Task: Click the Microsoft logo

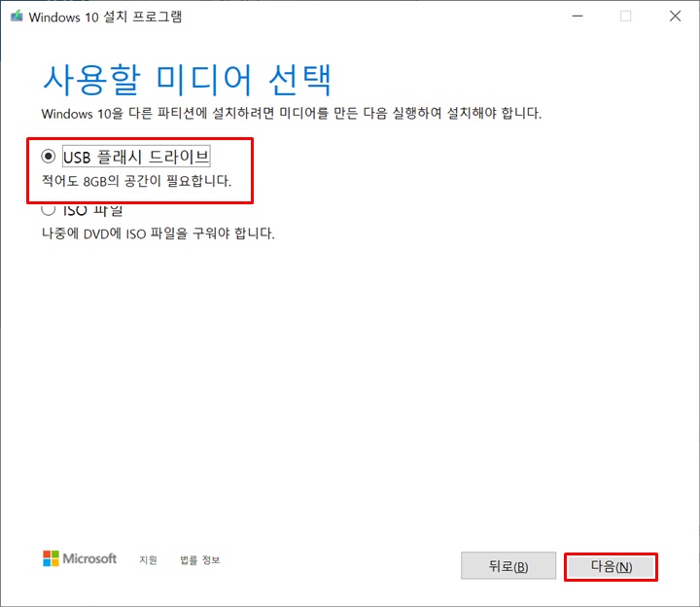Action: 80,558
